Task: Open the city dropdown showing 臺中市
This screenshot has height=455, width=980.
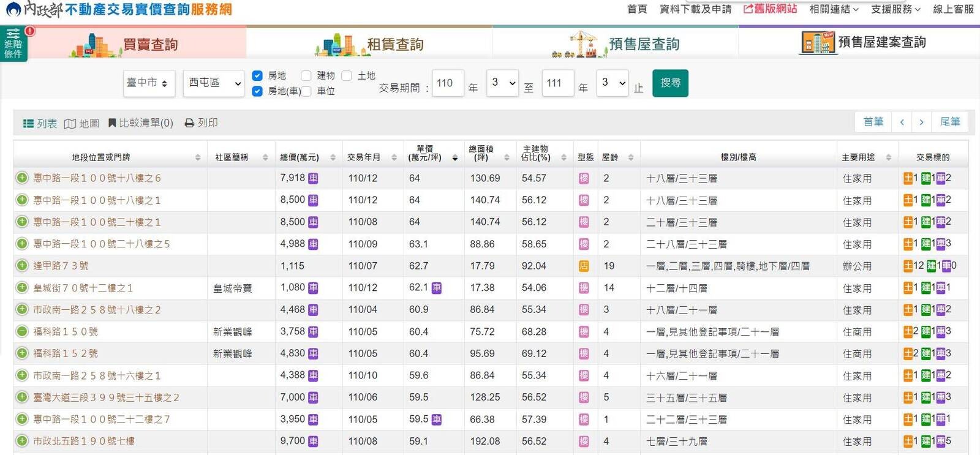Action: coord(149,83)
